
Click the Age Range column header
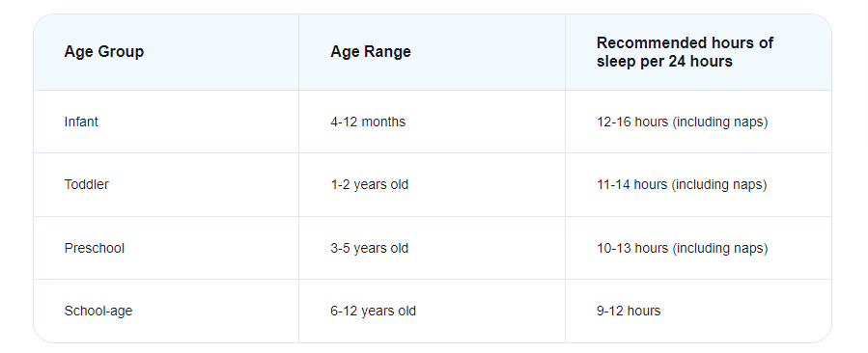432,52
